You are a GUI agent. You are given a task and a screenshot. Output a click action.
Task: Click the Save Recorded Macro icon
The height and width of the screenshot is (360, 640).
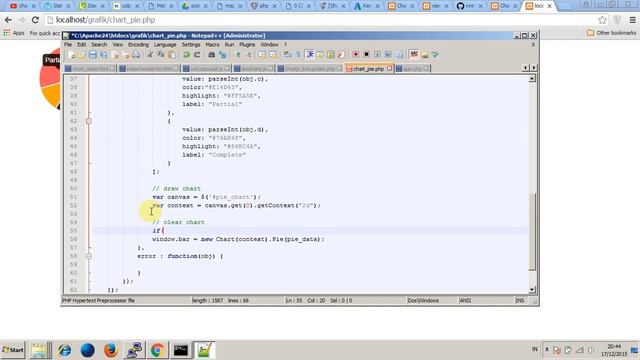pos(400,54)
